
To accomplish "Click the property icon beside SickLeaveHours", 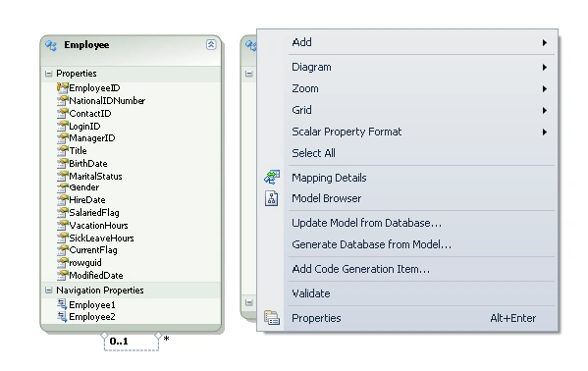I will 62,238.
